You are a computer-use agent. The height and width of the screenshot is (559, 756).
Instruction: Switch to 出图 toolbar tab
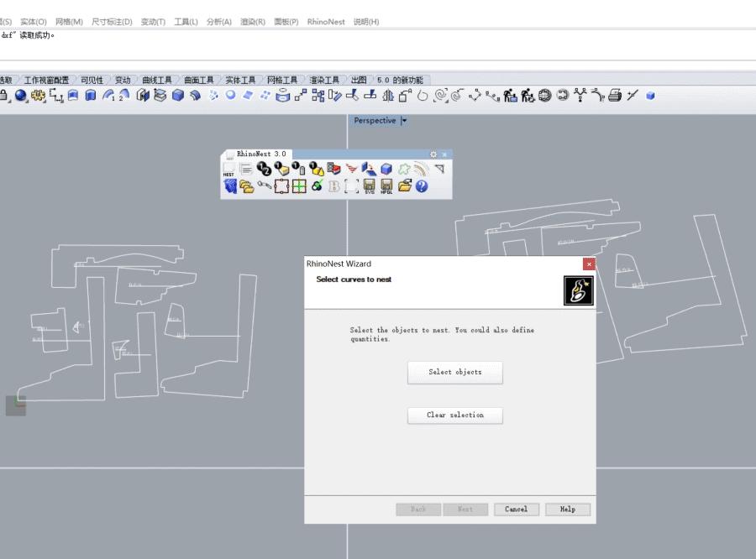[359, 80]
